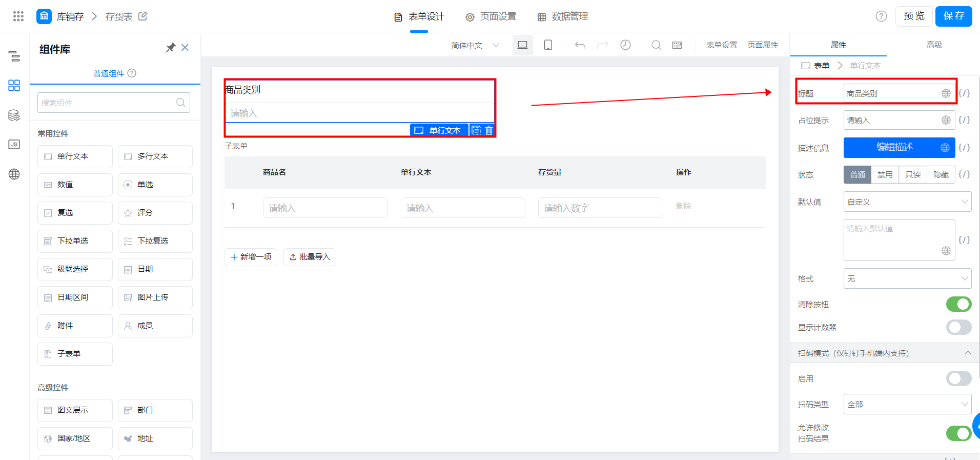980x460 pixels.
Task: Collapse the 扫码模式 section
Action: (968, 353)
